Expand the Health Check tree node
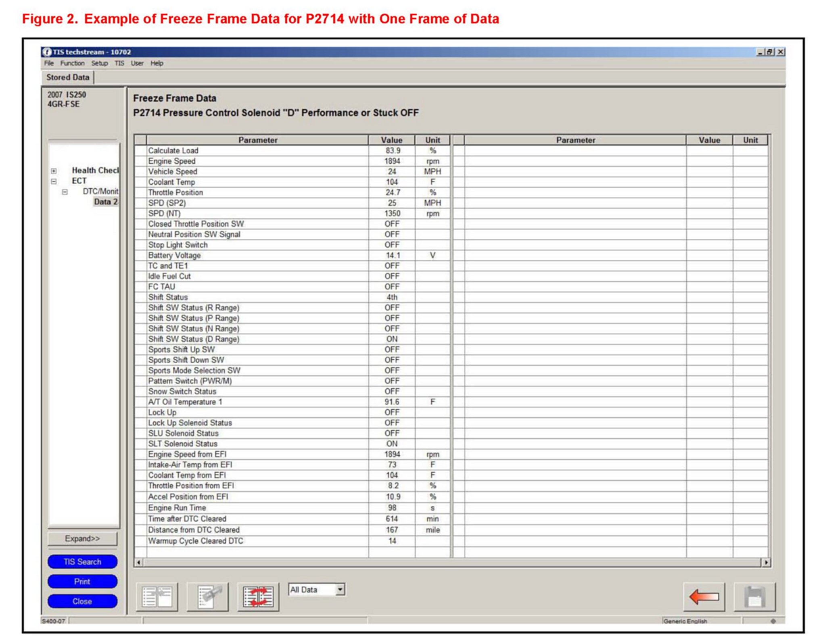The image size is (825, 644). pyautogui.click(x=54, y=171)
